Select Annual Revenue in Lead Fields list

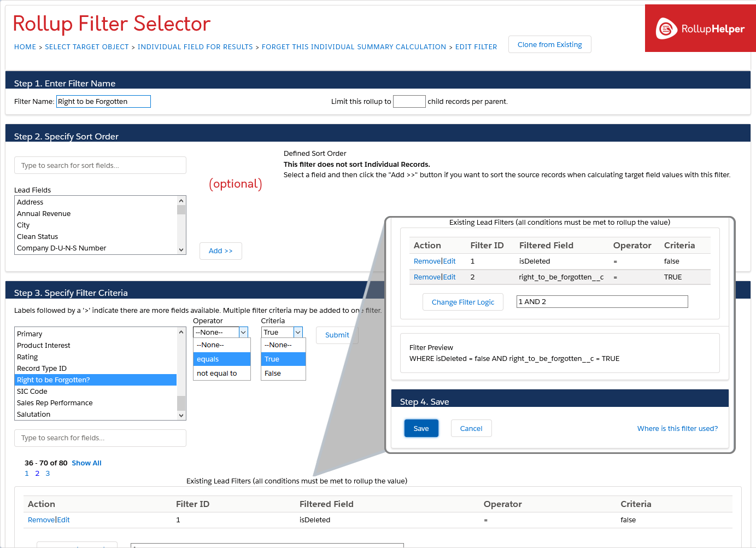(96, 214)
